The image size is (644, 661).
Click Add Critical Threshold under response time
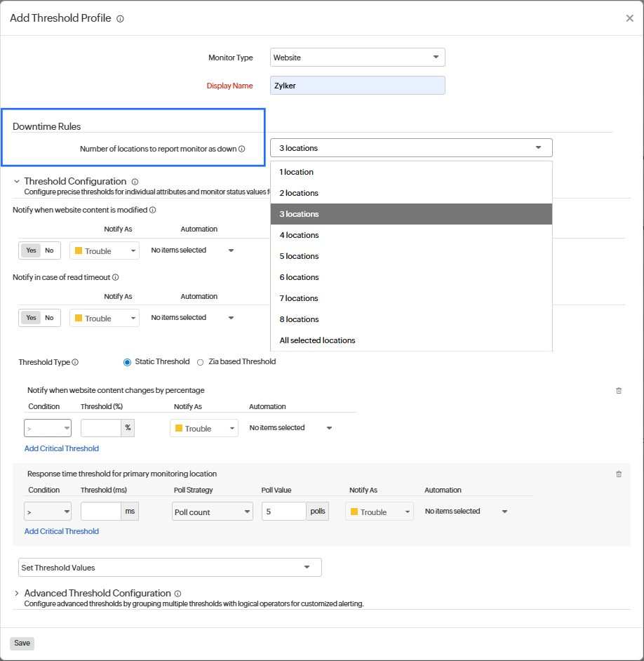click(62, 531)
